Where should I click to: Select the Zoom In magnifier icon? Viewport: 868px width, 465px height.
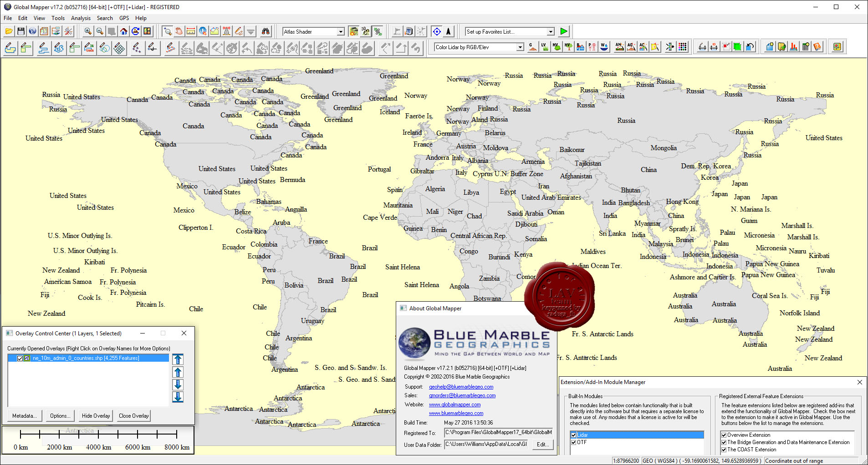(x=87, y=31)
